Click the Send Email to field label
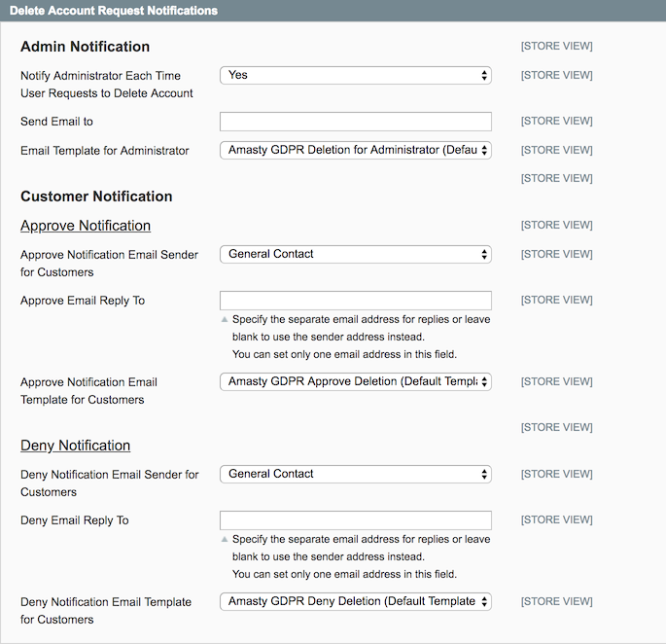This screenshot has width=666, height=644. coord(56,122)
